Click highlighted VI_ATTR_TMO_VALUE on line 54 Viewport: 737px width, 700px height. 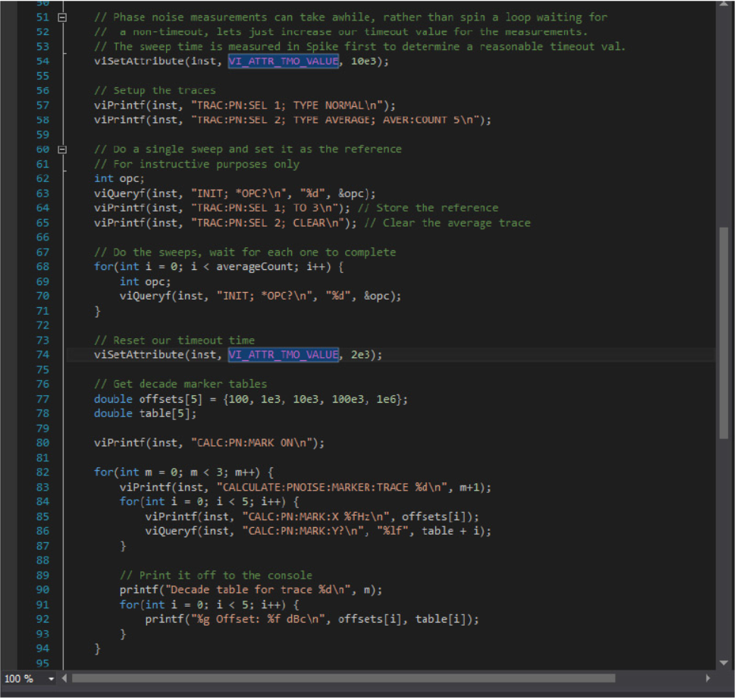pyautogui.click(x=283, y=61)
